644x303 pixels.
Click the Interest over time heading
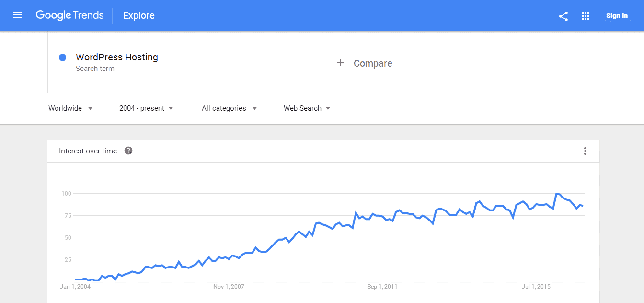pos(88,151)
